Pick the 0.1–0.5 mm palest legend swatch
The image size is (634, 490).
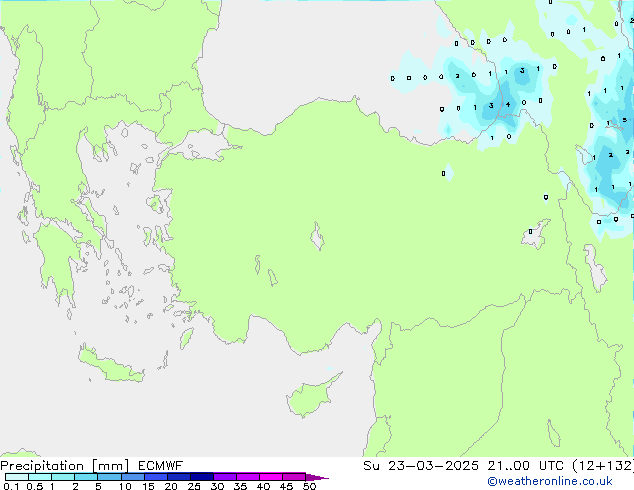click(17, 477)
